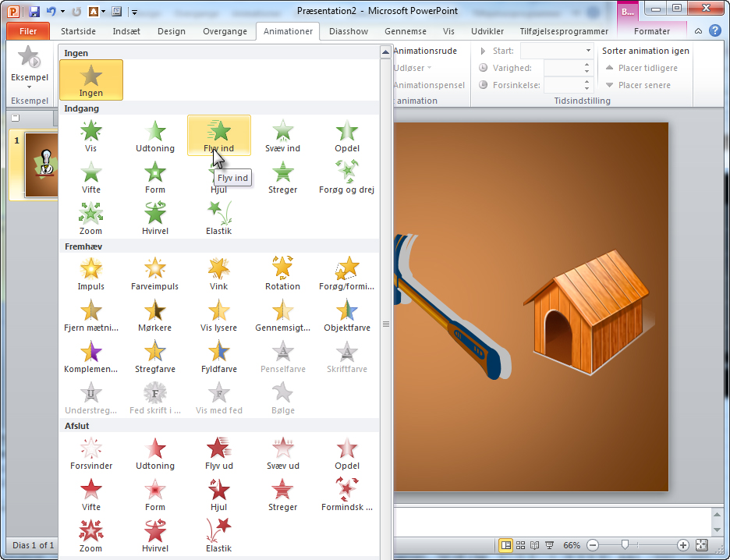Open the Diasshow ribbon tab
Viewport: 730px width, 560px height.
pos(349,31)
